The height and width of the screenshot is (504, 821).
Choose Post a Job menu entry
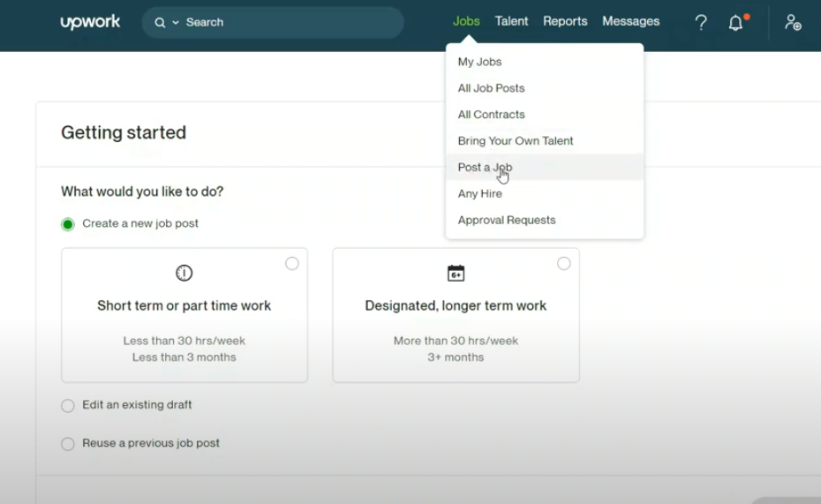[545, 167]
